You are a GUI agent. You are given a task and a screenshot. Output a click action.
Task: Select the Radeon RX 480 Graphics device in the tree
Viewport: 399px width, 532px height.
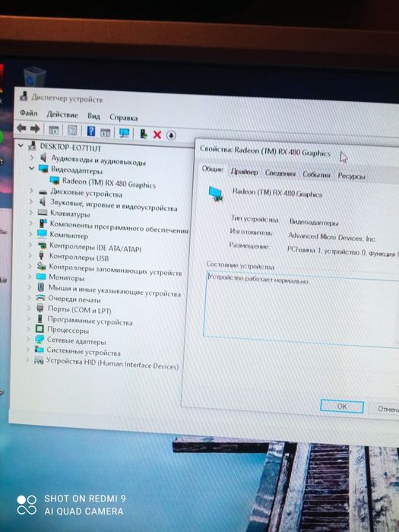(109, 183)
